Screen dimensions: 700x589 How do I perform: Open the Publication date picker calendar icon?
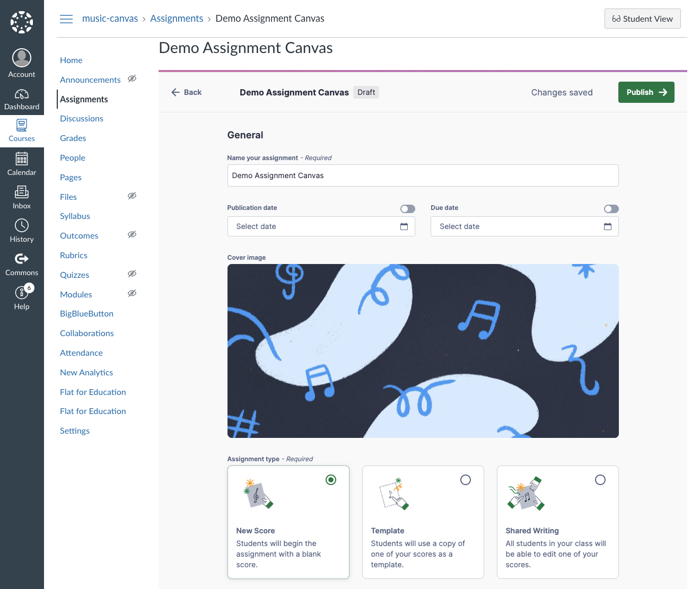tap(404, 226)
